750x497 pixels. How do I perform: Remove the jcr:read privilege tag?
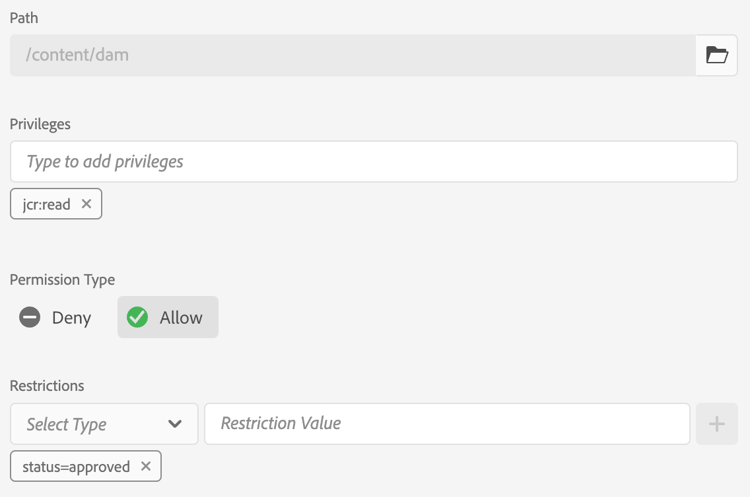pos(86,204)
